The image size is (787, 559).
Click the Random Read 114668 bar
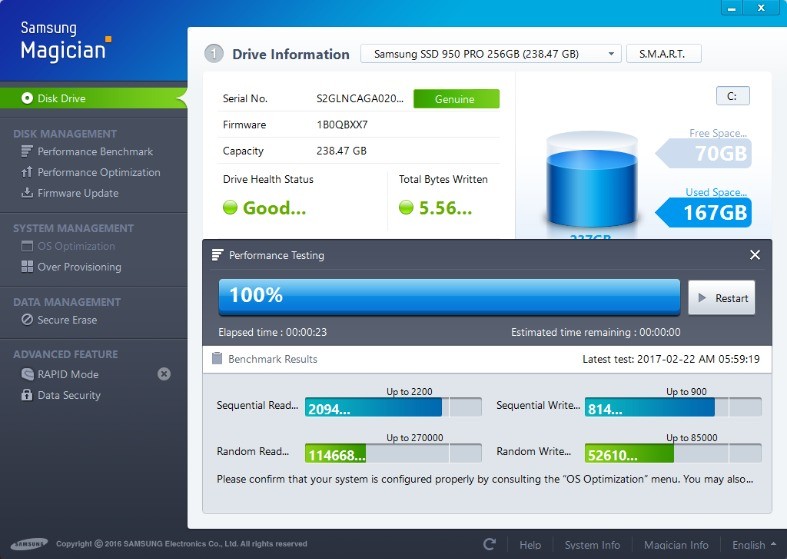393,453
